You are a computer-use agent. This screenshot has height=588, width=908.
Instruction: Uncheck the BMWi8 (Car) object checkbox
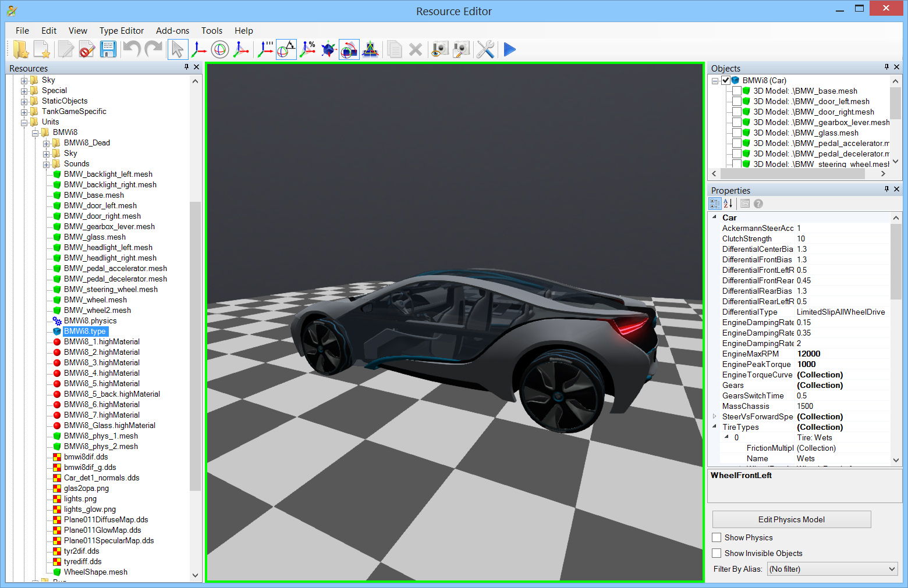point(726,80)
